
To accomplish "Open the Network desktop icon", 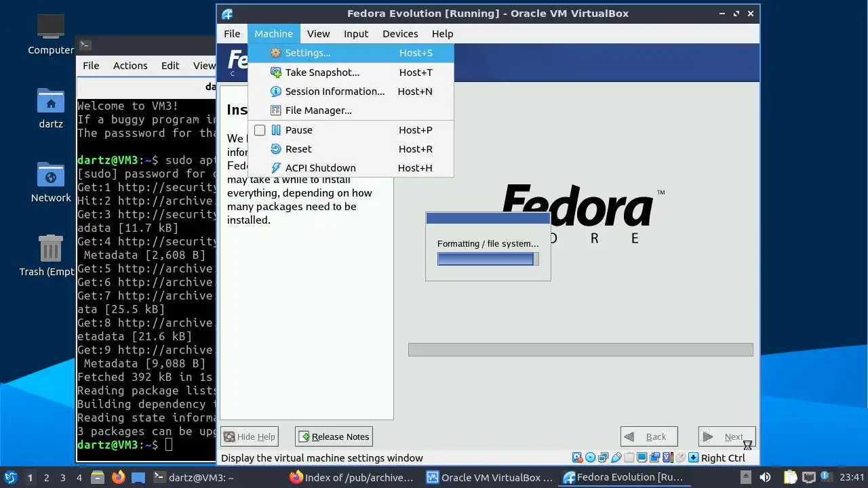I will [51, 182].
